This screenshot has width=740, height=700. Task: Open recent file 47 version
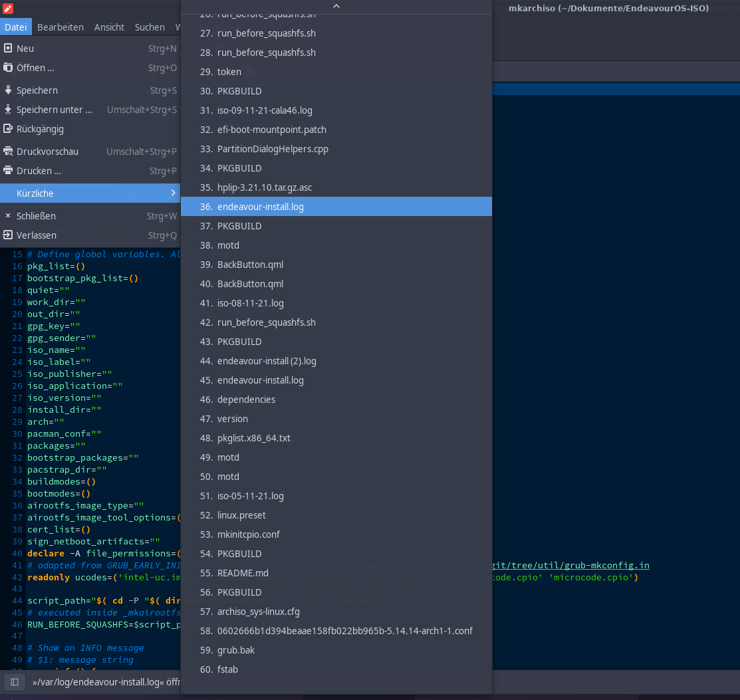click(x=336, y=419)
